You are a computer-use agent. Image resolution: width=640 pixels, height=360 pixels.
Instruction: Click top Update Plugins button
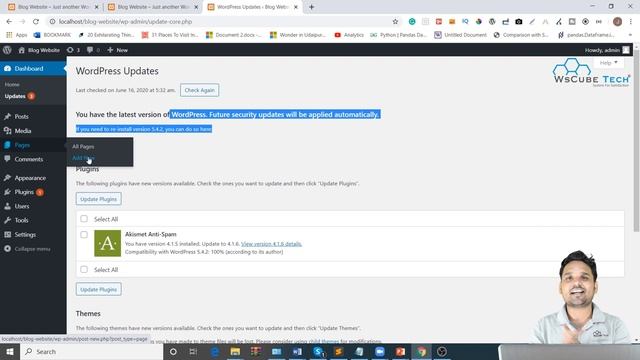(98, 199)
